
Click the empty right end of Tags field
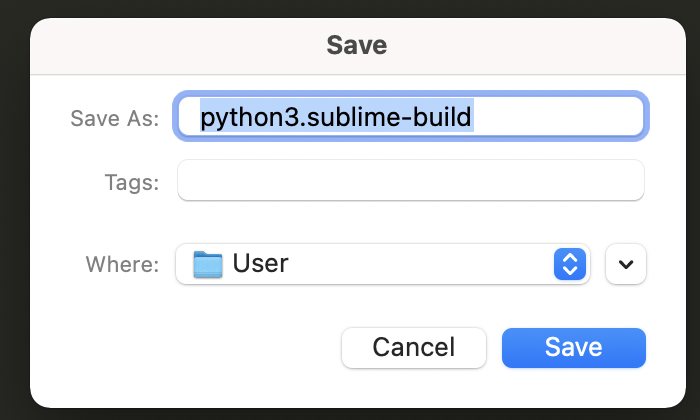[x=600, y=181]
